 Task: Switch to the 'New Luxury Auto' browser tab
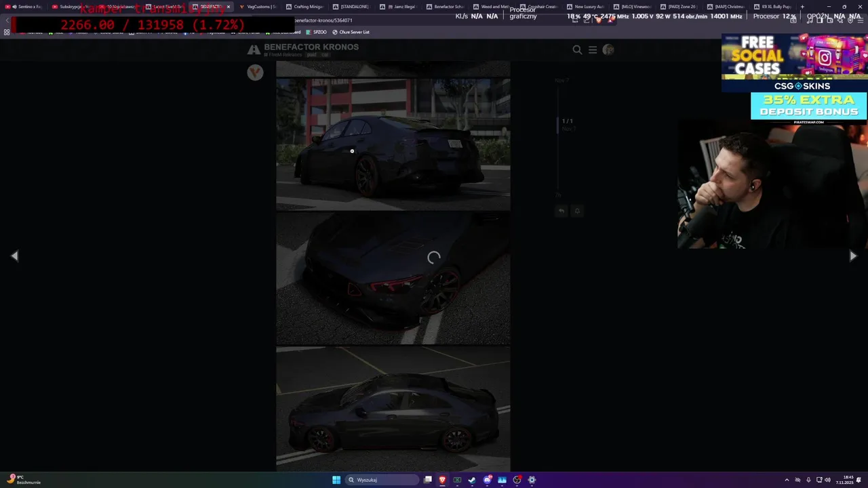(587, 7)
